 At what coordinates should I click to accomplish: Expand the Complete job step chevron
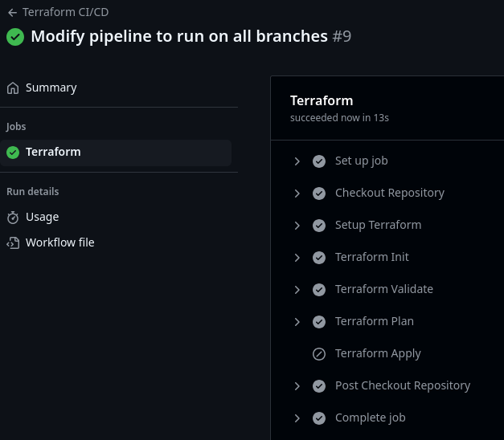click(x=297, y=418)
